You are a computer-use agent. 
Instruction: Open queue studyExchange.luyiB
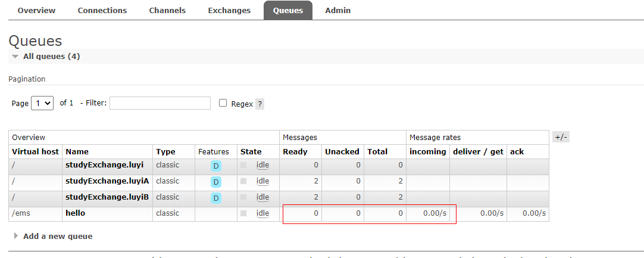pos(107,197)
